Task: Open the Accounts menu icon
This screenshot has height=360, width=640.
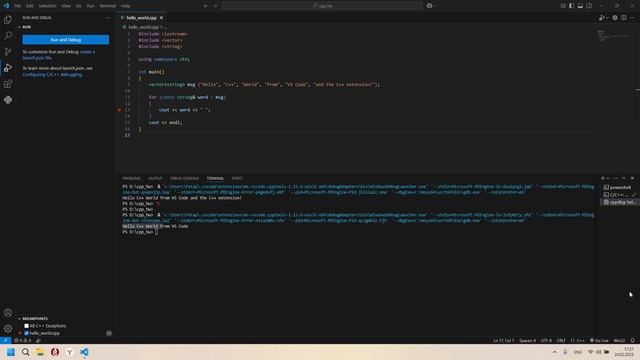Action: tap(8, 313)
